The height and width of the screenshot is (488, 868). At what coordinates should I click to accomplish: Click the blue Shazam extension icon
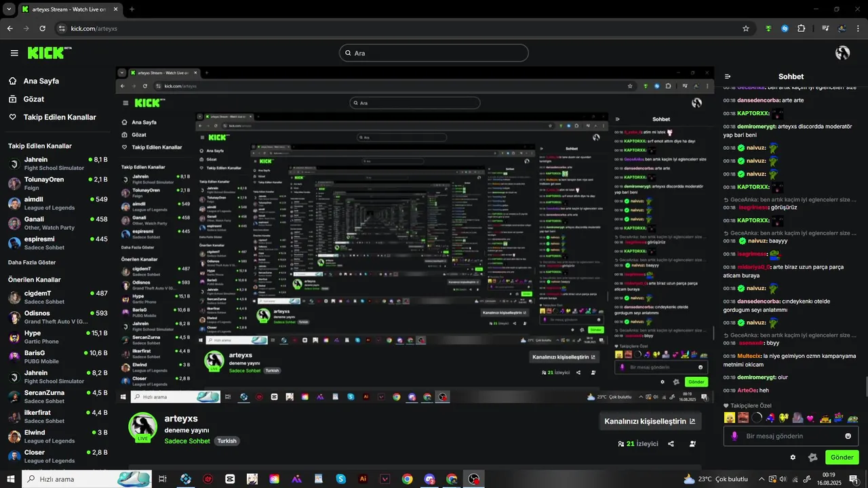[785, 28]
